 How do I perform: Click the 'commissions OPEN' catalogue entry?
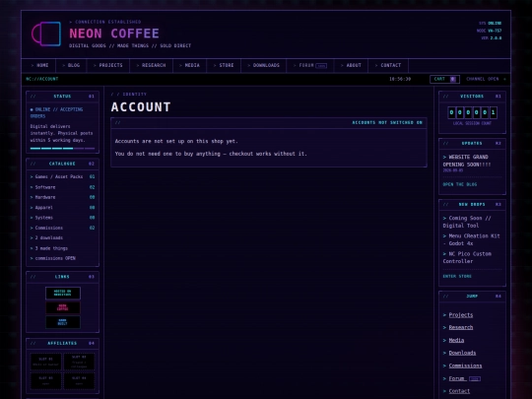point(53,258)
